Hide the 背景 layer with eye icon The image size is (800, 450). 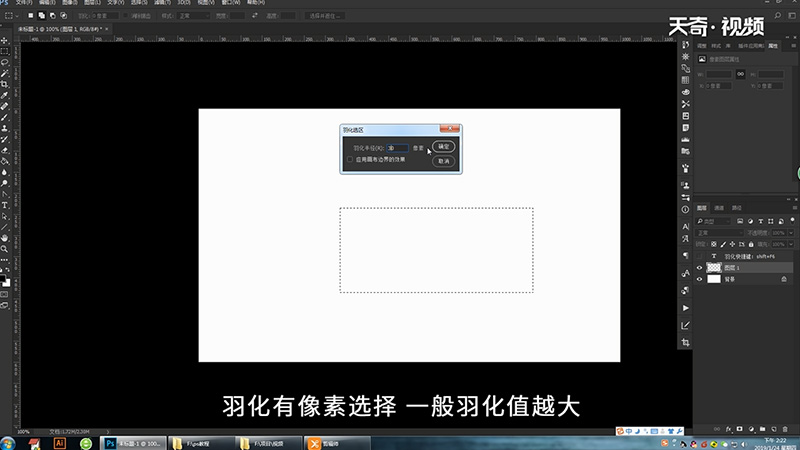coord(699,279)
